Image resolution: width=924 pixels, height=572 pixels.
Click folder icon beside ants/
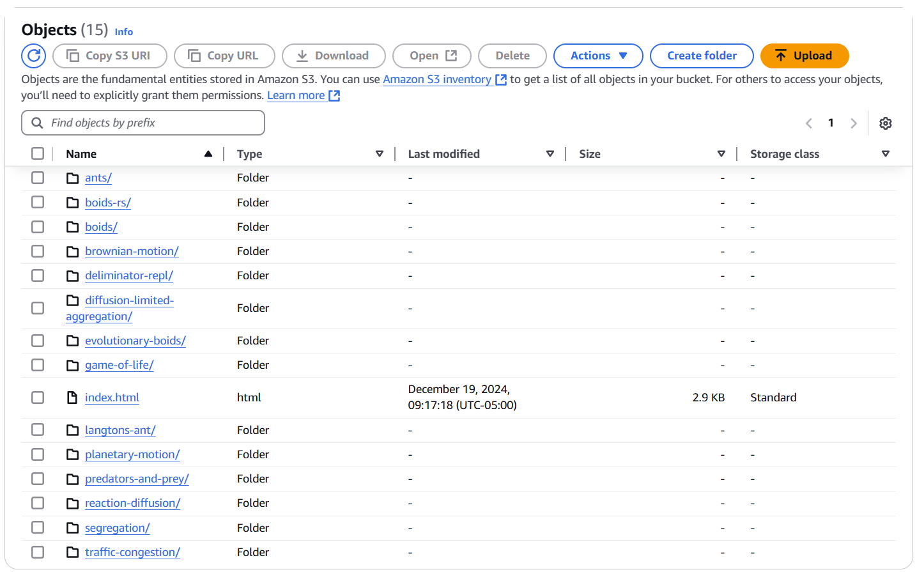pyautogui.click(x=73, y=178)
